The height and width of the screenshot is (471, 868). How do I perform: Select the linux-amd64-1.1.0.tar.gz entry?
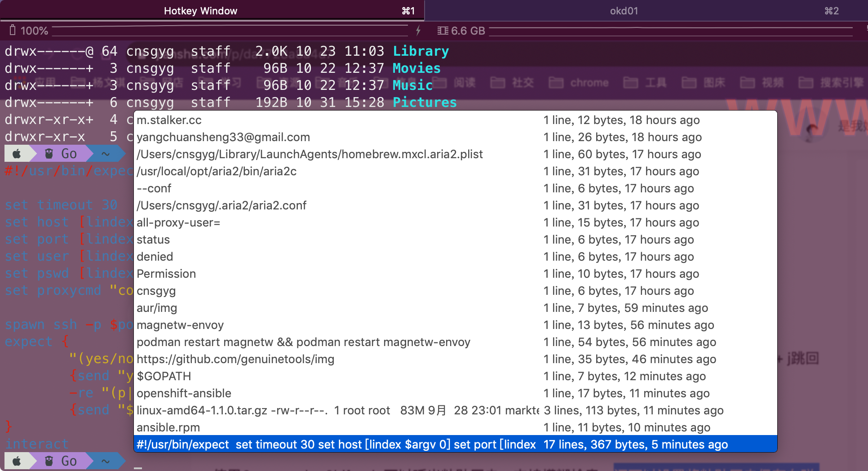coord(456,410)
